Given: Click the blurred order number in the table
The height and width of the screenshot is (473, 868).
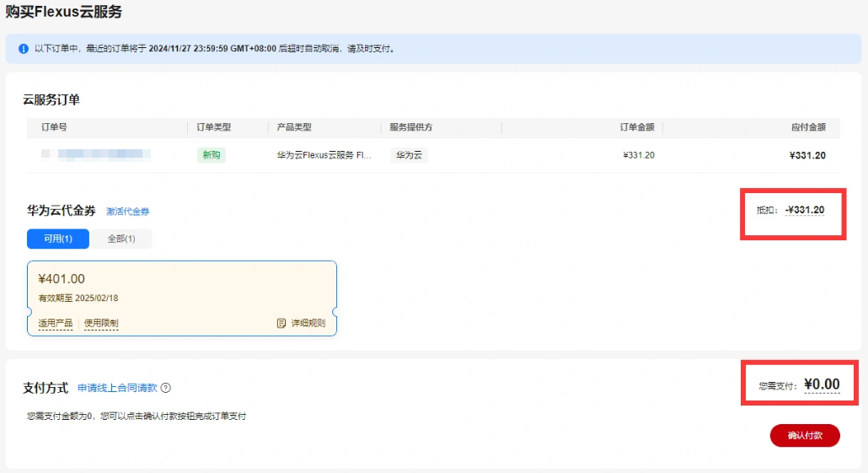Looking at the screenshot, I should [97, 155].
